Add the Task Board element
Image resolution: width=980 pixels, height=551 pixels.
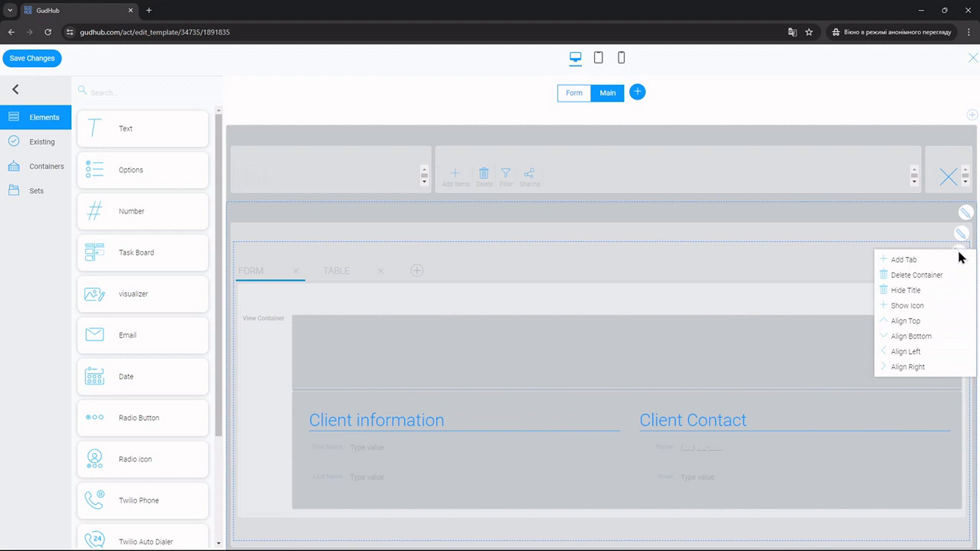[x=143, y=252]
